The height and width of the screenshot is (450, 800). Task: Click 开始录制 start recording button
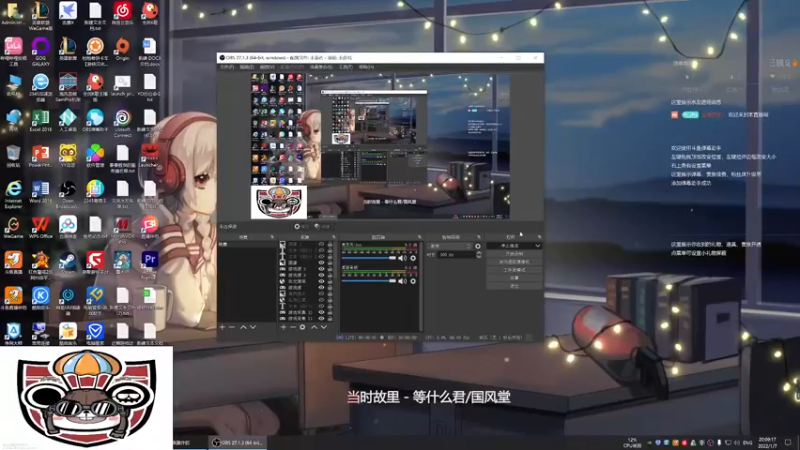tap(514, 254)
